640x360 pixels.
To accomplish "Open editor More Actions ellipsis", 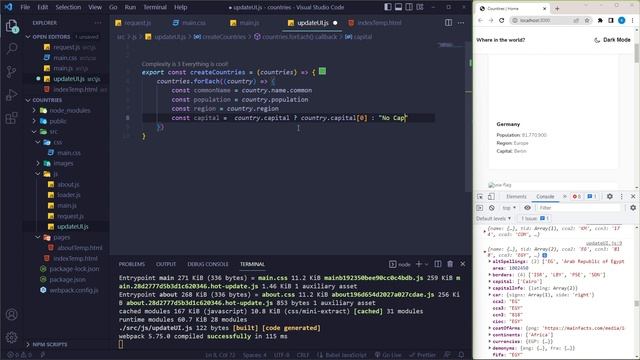I will click(461, 23).
